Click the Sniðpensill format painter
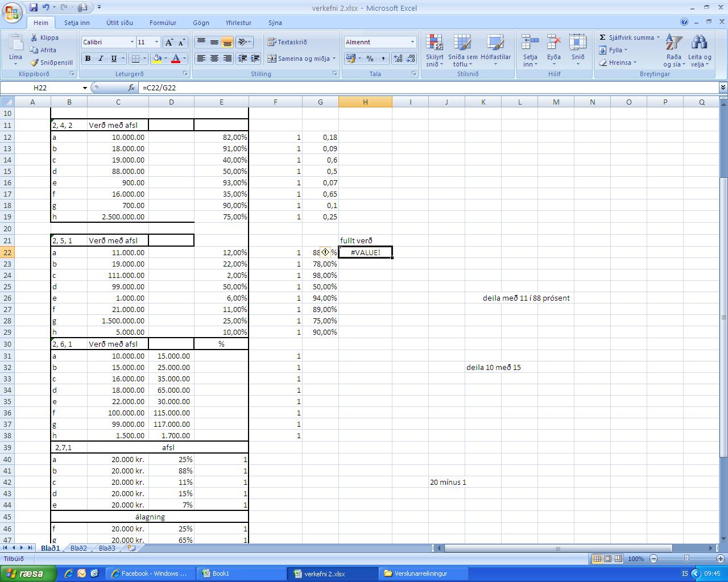 tap(52, 63)
